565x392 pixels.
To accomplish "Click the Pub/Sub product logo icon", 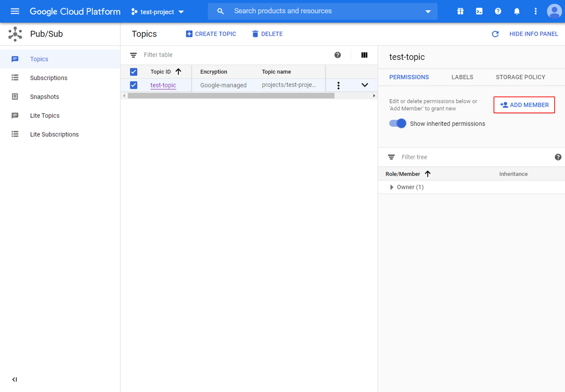I will [15, 34].
